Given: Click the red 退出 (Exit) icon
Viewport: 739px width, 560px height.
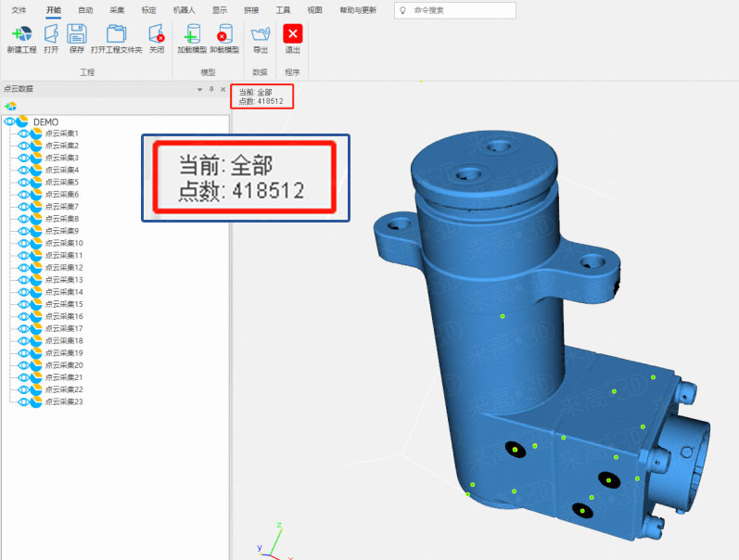Looking at the screenshot, I should click(293, 35).
